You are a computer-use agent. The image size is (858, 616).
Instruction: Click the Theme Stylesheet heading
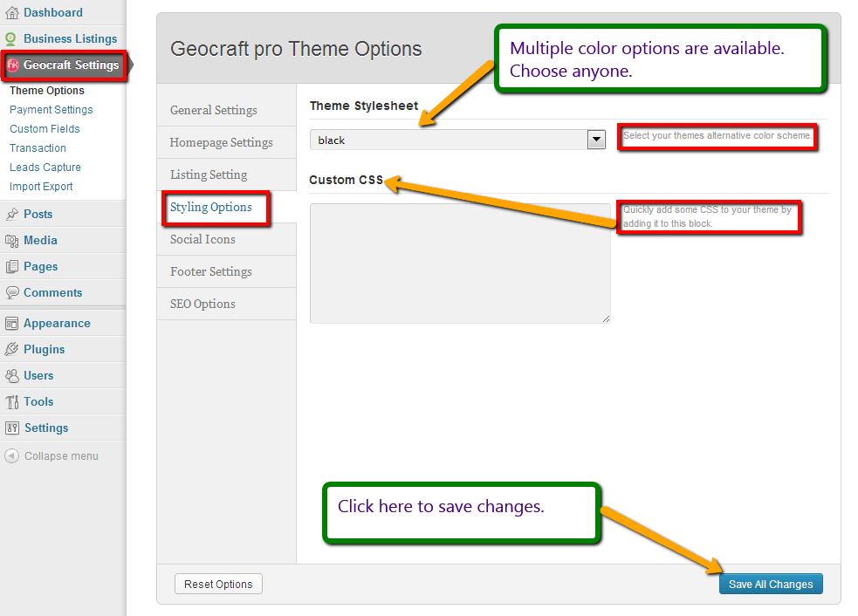coord(364,106)
